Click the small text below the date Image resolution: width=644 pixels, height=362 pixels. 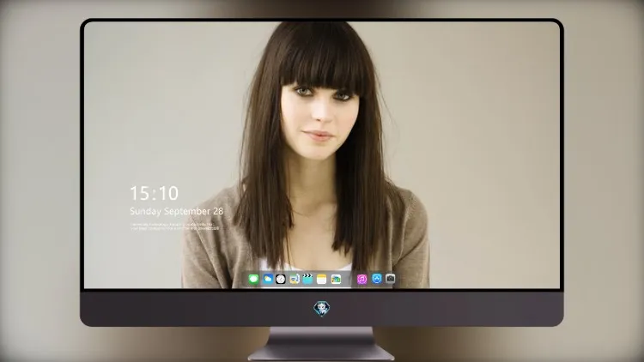click(x=174, y=226)
